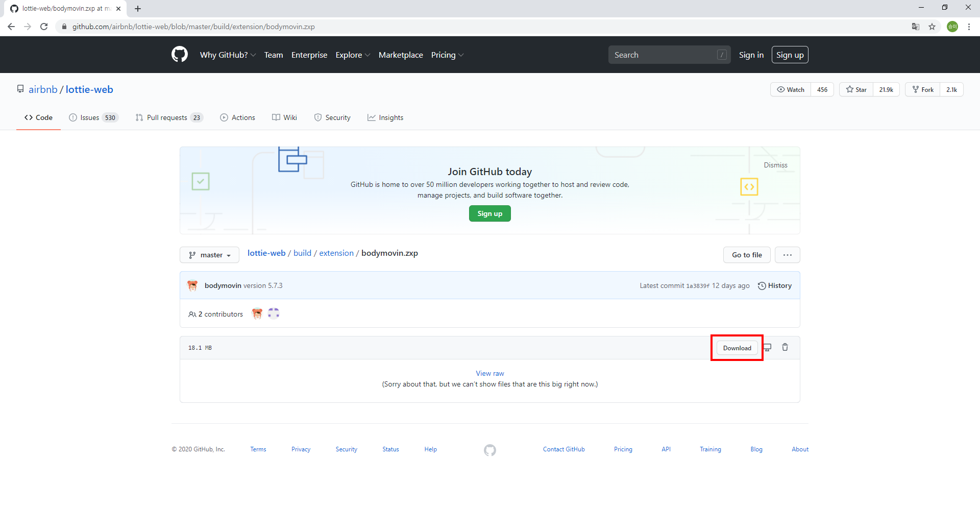Dismiss the Join GitHub banner
Image resolution: width=980 pixels, height=531 pixels.
775,165
